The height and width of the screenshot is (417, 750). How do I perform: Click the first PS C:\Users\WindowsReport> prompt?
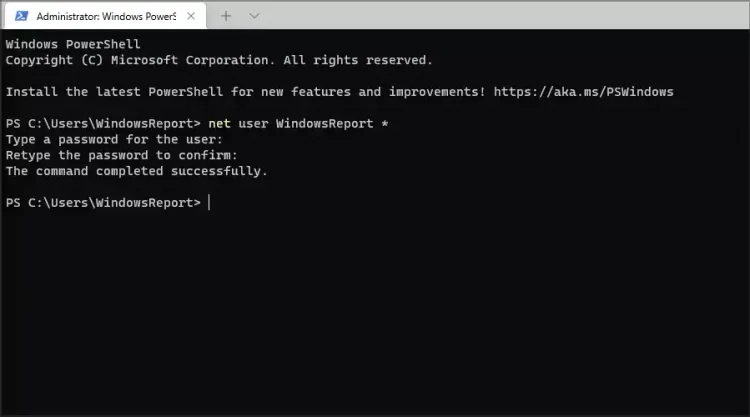[103, 124]
